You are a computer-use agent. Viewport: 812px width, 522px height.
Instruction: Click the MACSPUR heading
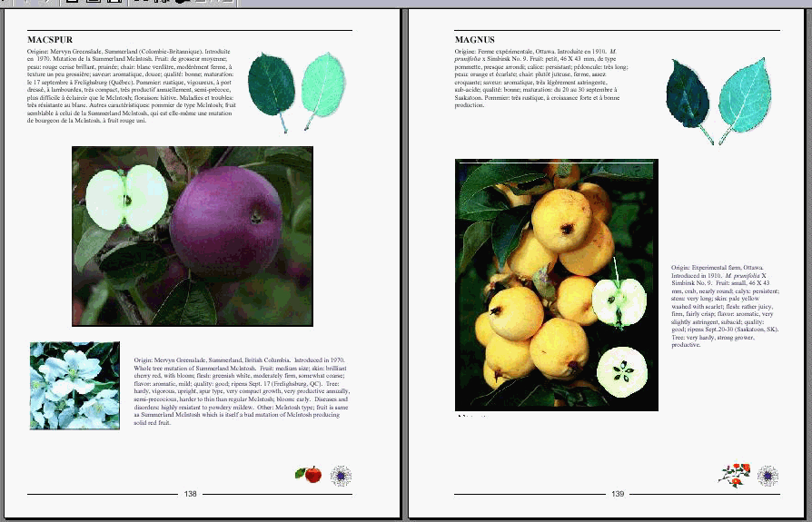(x=50, y=40)
